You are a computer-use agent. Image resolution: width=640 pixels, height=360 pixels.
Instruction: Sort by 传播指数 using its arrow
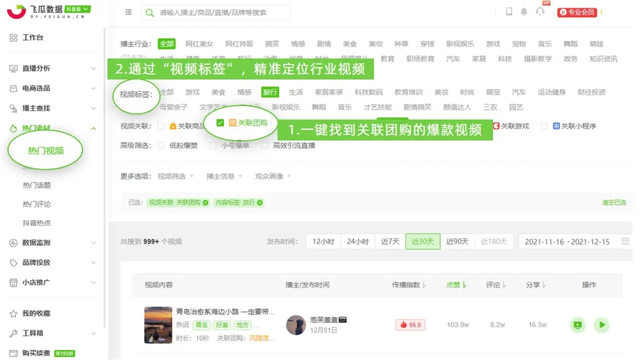pos(424,284)
